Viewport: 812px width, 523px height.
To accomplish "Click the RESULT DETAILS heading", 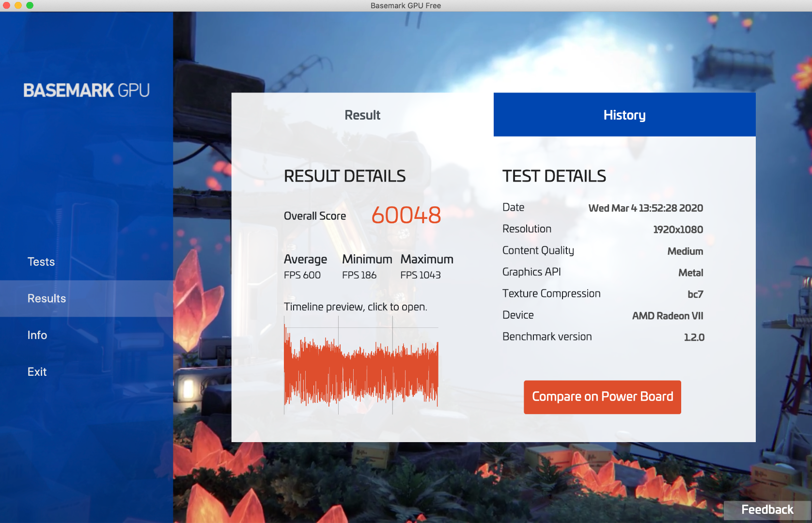I will (345, 176).
